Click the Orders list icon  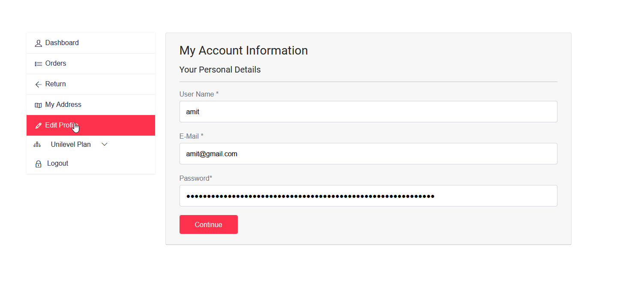[38, 63]
